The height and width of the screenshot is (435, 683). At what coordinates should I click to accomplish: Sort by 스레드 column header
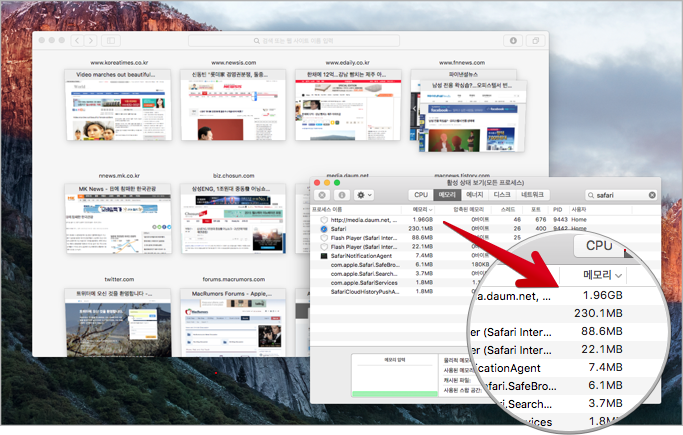point(507,209)
